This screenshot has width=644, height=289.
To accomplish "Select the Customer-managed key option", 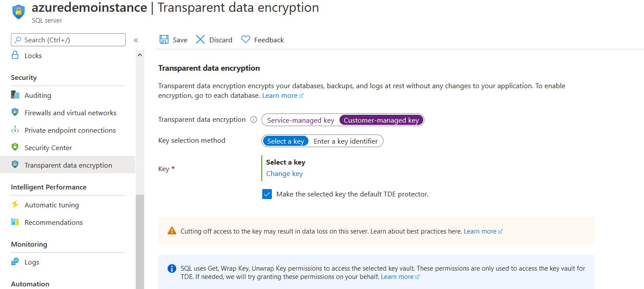I will pyautogui.click(x=381, y=120).
